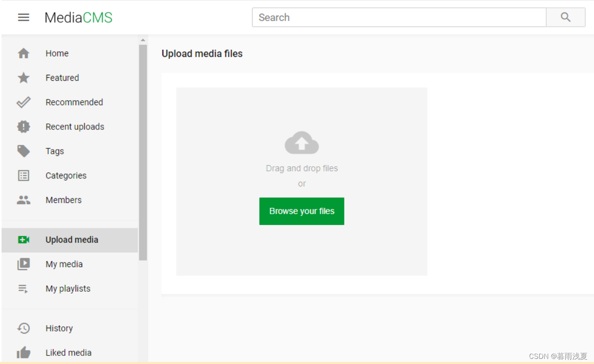Click the Home house icon
Image resolution: width=594 pixels, height=364 pixels.
[24, 53]
